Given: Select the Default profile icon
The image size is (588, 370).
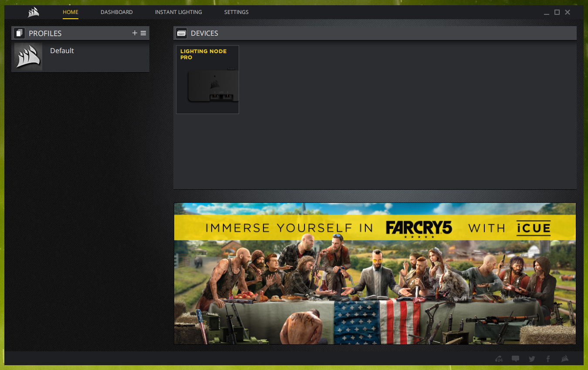Looking at the screenshot, I should click(x=28, y=57).
